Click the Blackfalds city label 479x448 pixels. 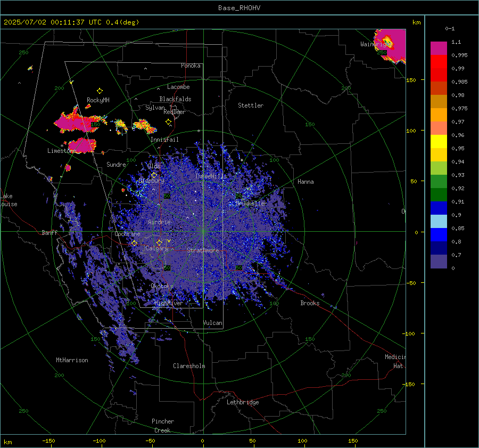[x=175, y=99]
